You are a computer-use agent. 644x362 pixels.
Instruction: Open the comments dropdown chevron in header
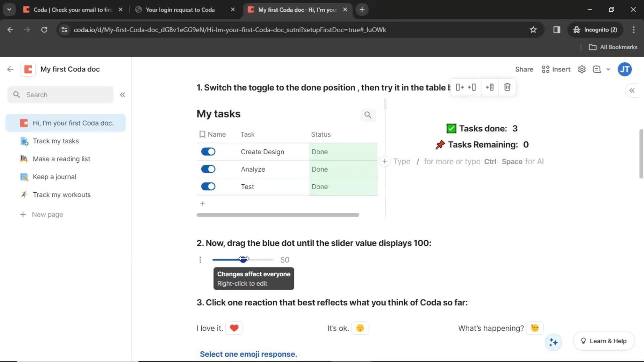point(609,69)
